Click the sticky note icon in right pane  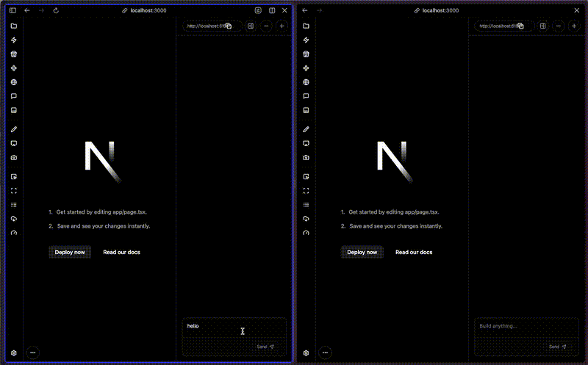[x=306, y=176]
